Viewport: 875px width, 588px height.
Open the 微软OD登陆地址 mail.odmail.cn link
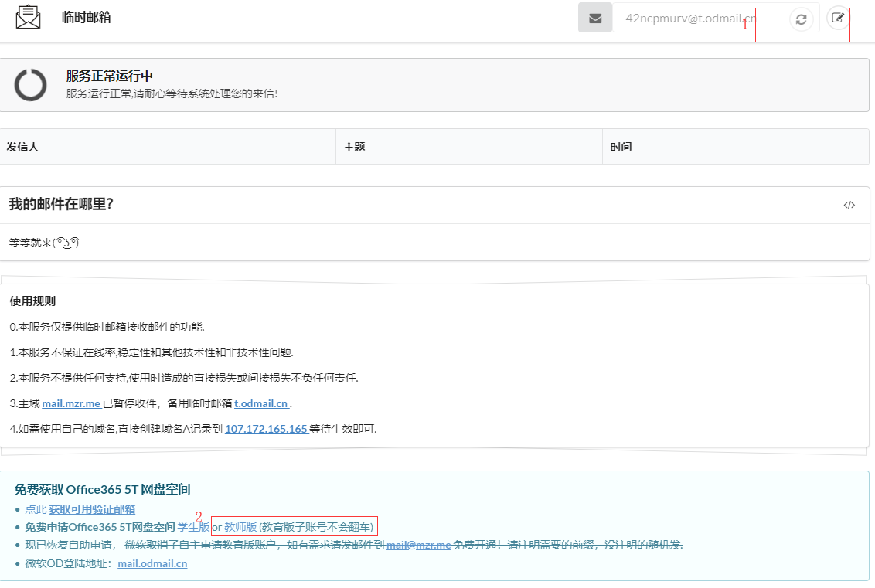click(152, 563)
